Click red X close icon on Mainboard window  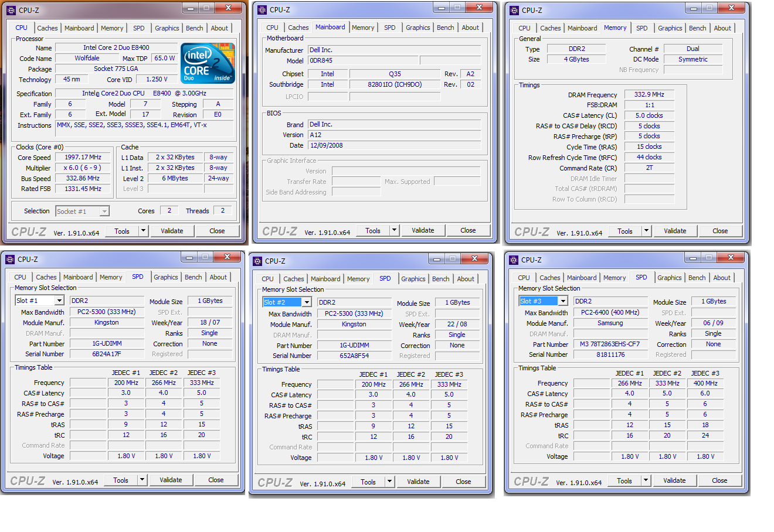point(480,8)
